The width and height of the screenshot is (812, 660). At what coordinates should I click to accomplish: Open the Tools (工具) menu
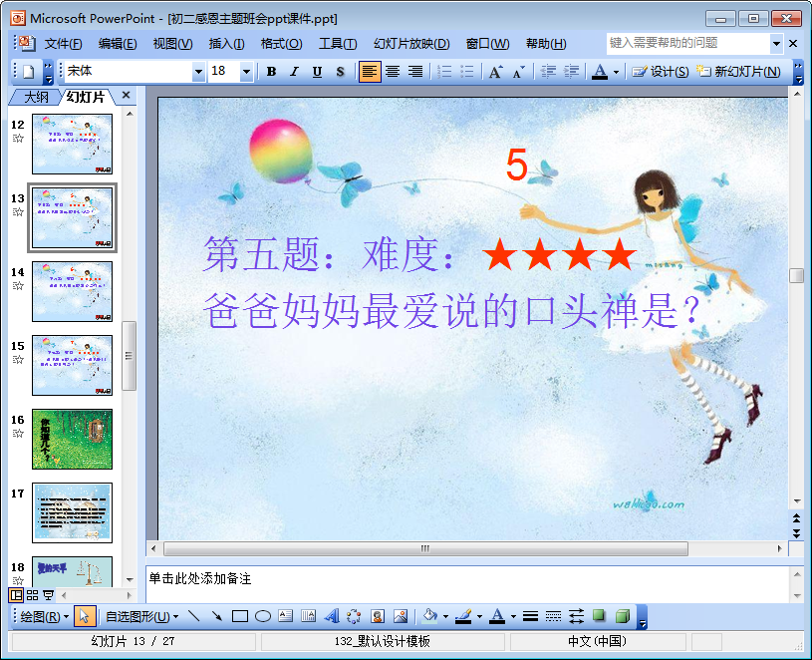tap(338, 44)
